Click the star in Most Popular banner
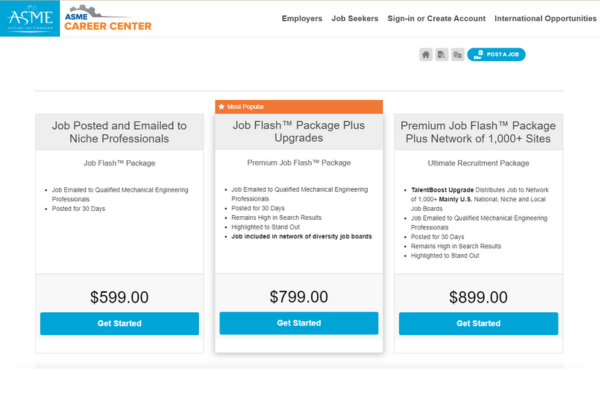Screen dimensions: 600x400 coord(221,107)
